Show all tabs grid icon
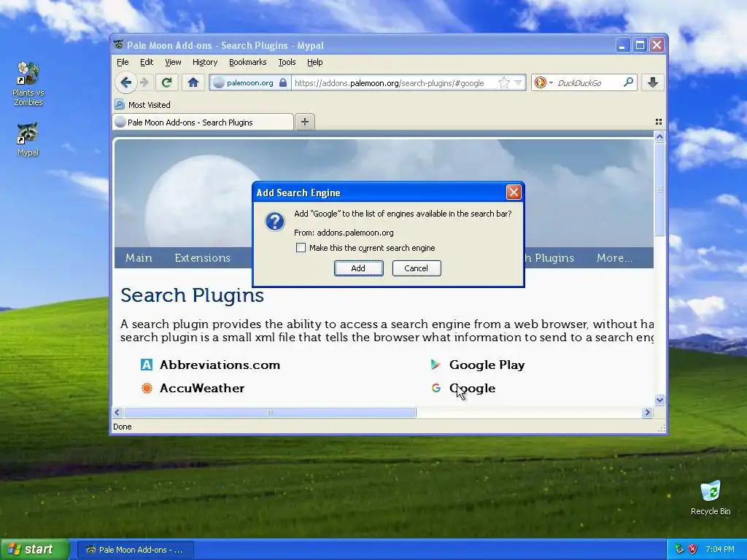 pos(659,122)
